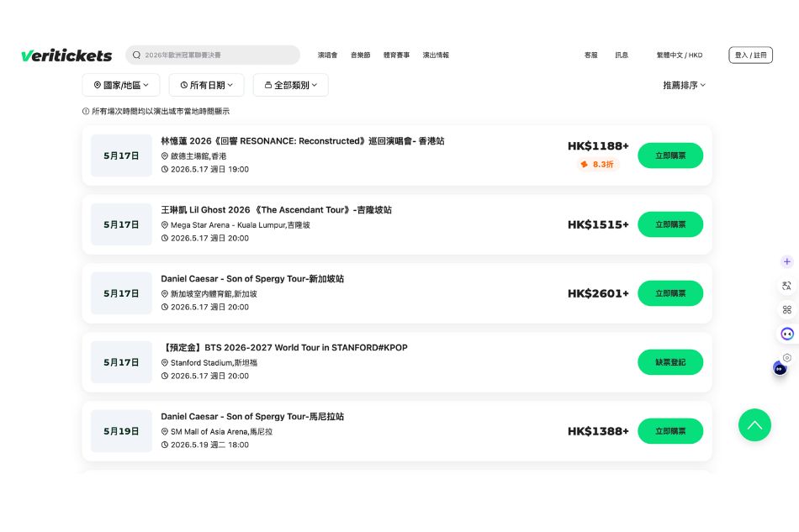This screenshot has height=532, width=799.
Task: Click the 登入 / 註冊 login button
Action: click(x=750, y=55)
